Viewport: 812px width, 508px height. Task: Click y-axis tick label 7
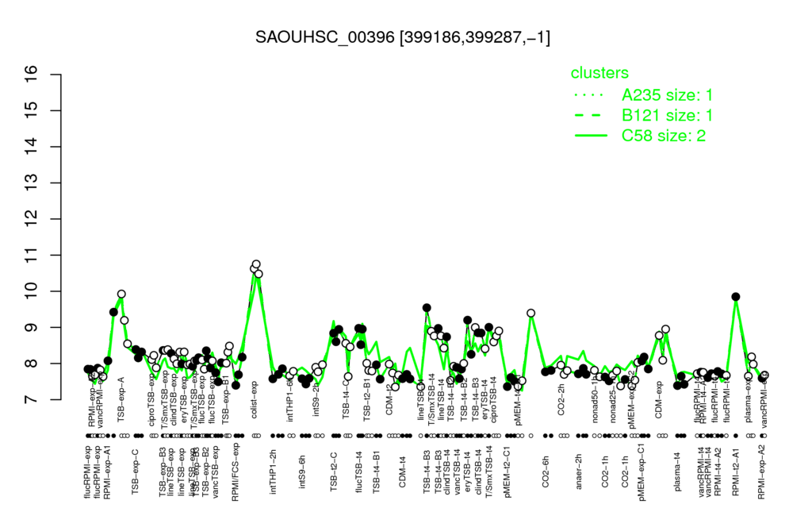point(32,400)
